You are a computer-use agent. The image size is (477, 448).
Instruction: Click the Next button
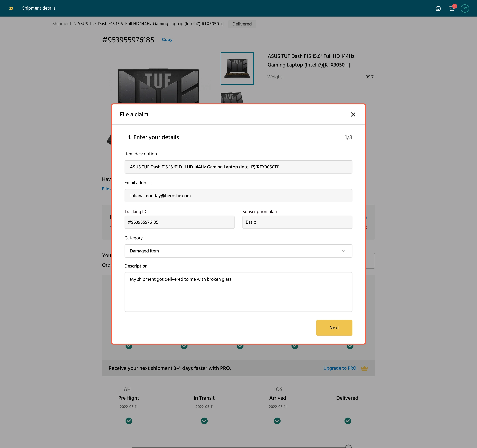click(x=334, y=327)
